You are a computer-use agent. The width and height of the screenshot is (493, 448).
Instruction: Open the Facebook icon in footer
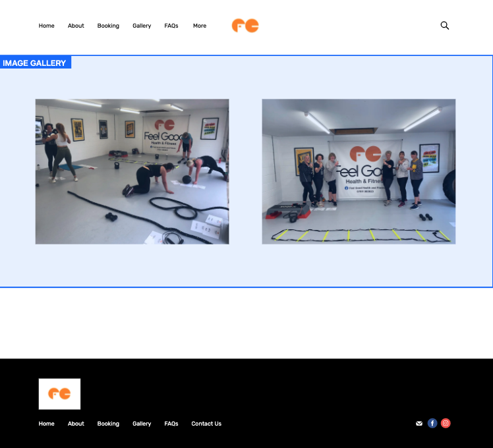coord(432,424)
